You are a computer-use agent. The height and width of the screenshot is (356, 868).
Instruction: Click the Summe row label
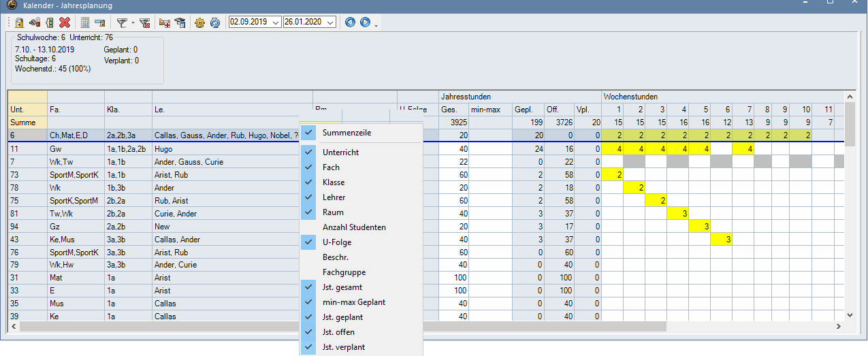(x=27, y=123)
